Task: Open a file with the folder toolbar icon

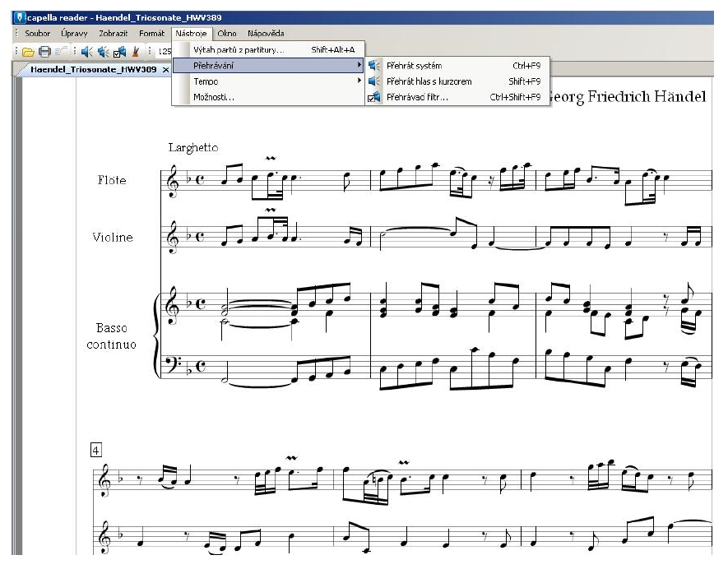Action: [28, 52]
